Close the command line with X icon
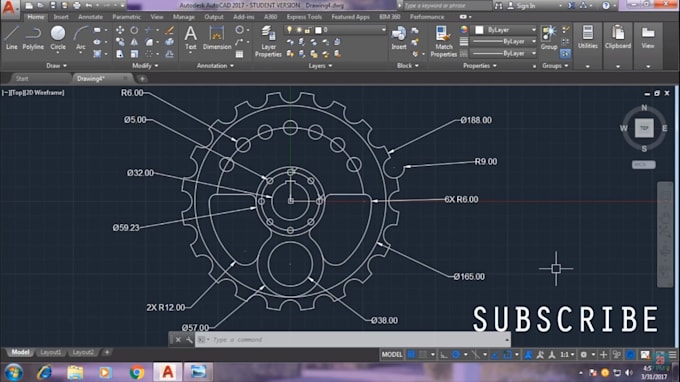Screen dimensions: 680x382 point(178,340)
